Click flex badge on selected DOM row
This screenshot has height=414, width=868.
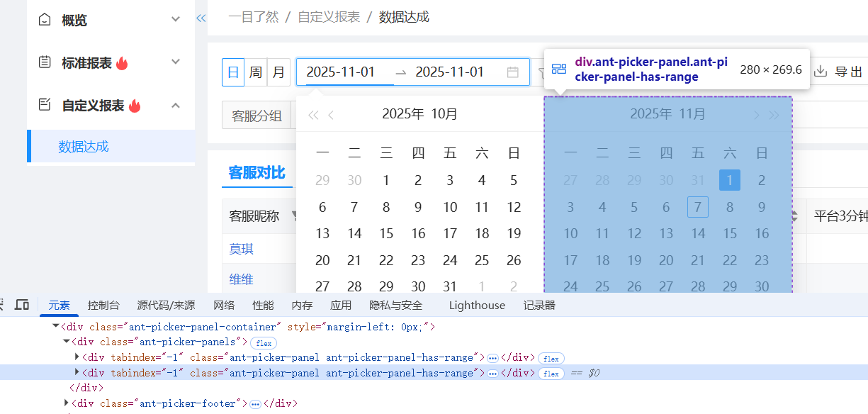pos(551,374)
